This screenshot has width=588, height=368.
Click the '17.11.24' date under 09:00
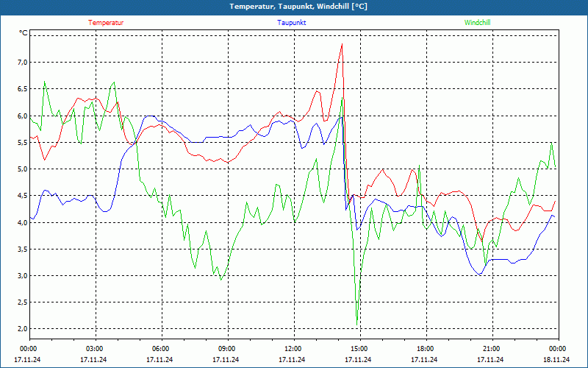tap(226, 360)
